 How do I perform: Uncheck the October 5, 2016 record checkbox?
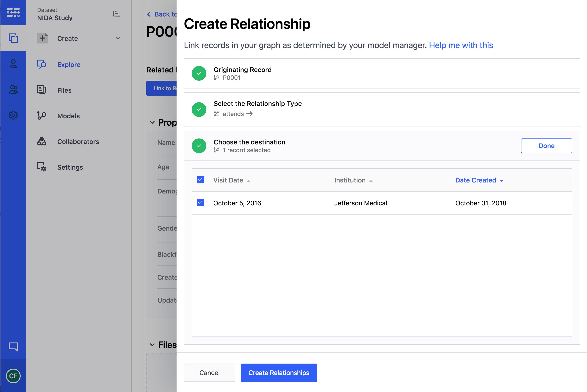pyautogui.click(x=200, y=202)
